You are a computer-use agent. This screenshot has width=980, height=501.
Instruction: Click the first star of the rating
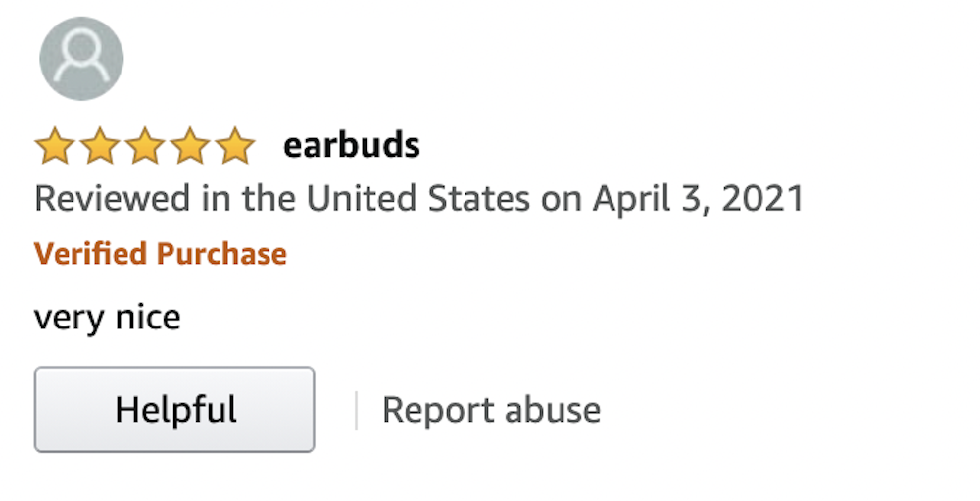coord(54,147)
